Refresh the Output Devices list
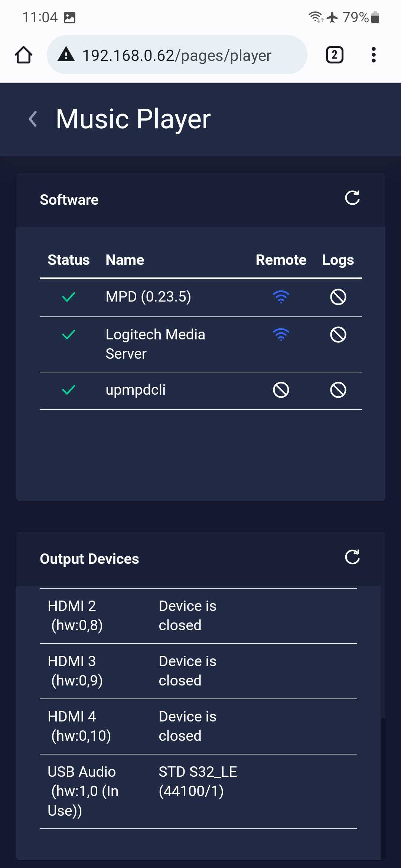 pos(352,557)
